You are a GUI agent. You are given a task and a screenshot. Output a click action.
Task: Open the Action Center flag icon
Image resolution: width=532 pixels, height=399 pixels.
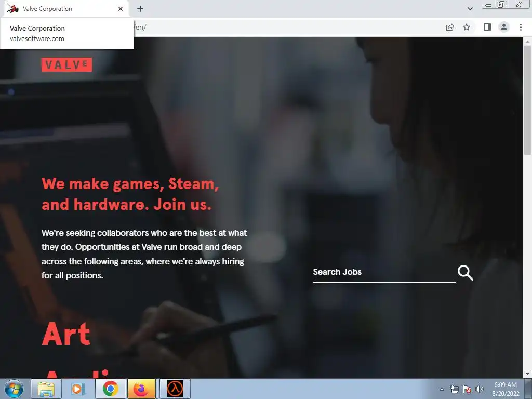pos(467,389)
